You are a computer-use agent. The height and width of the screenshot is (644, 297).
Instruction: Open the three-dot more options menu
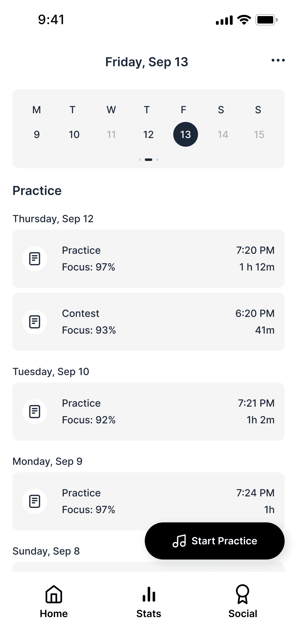278,60
